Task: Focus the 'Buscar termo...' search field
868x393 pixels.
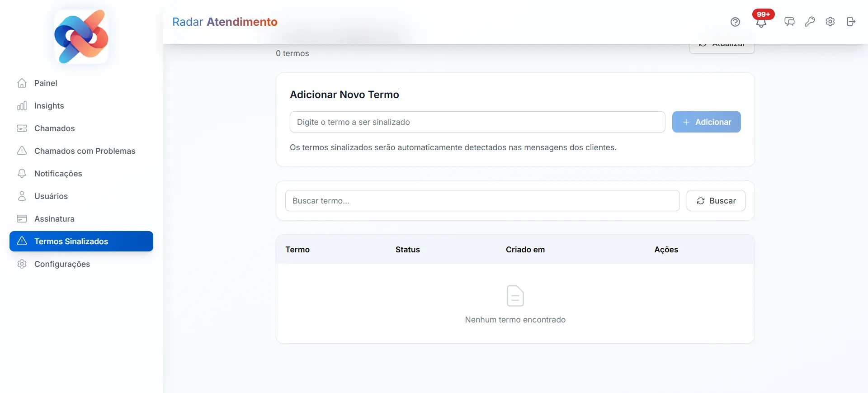Action: (x=482, y=201)
